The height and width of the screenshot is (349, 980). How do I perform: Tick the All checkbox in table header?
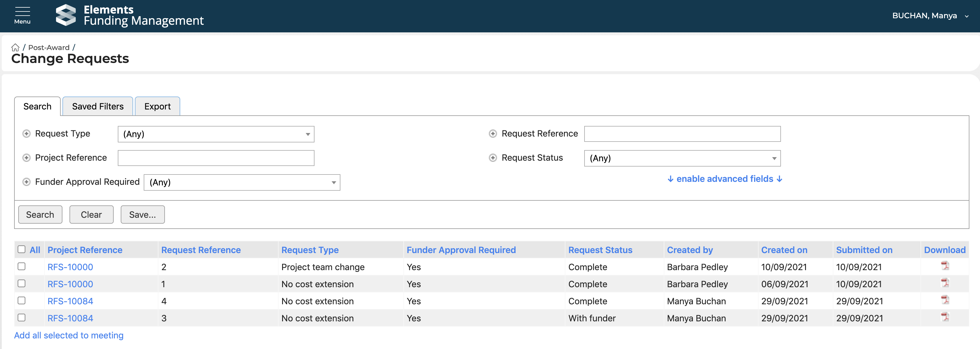[x=22, y=250]
